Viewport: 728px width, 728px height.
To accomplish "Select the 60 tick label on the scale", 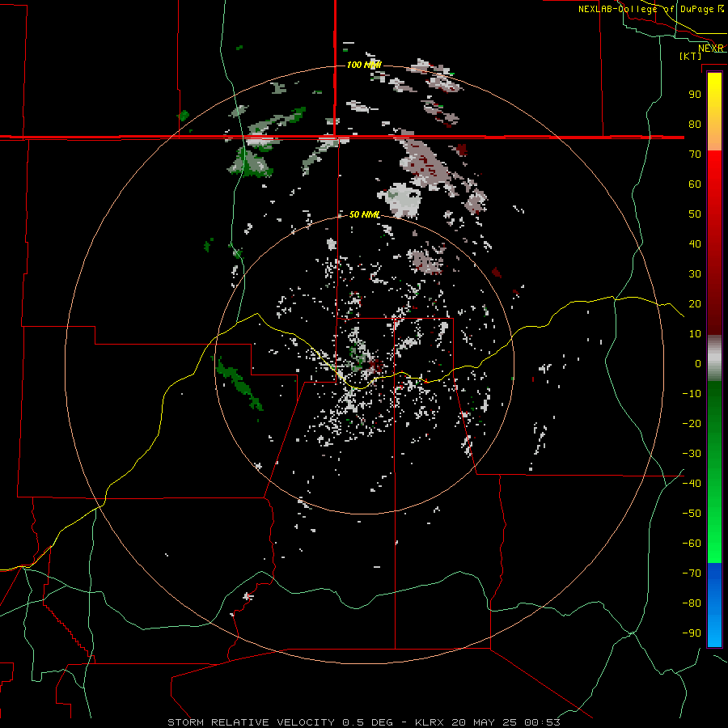I will click(695, 184).
